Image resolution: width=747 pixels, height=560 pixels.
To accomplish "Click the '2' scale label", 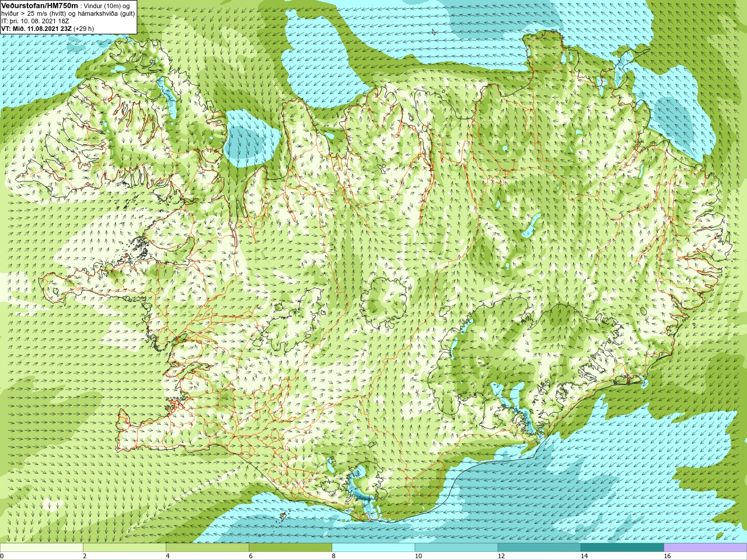I will click(x=85, y=556).
